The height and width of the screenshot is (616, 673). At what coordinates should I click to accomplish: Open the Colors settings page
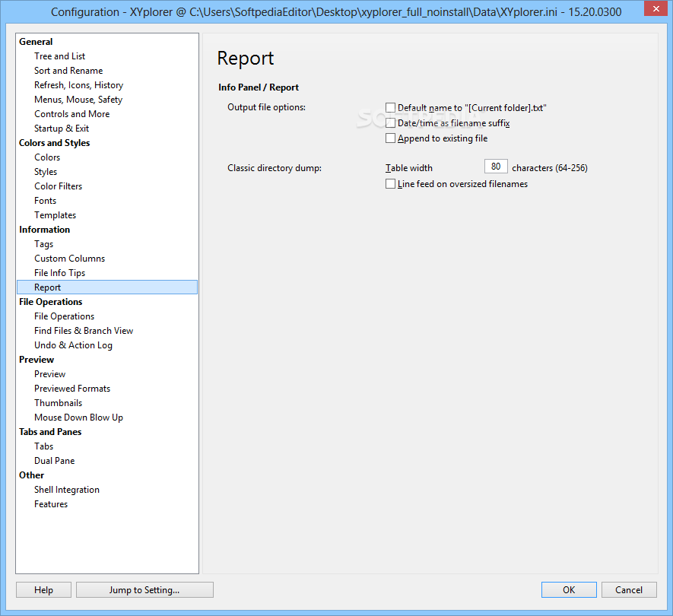pos(47,157)
